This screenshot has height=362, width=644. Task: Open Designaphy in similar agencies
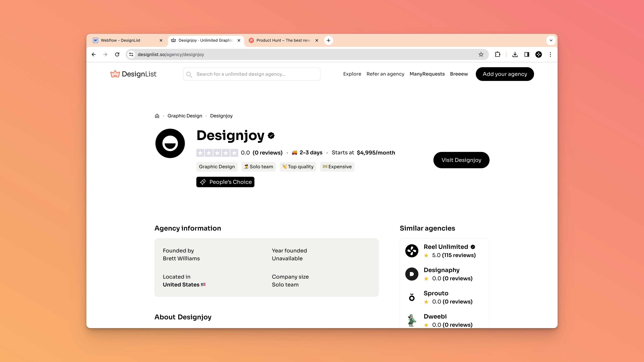[x=441, y=270]
